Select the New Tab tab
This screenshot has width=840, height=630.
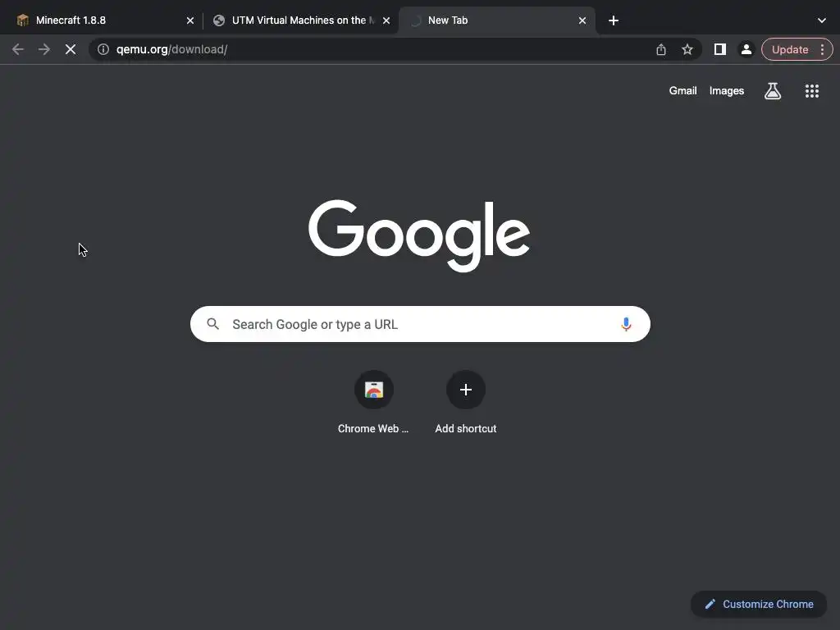point(496,21)
